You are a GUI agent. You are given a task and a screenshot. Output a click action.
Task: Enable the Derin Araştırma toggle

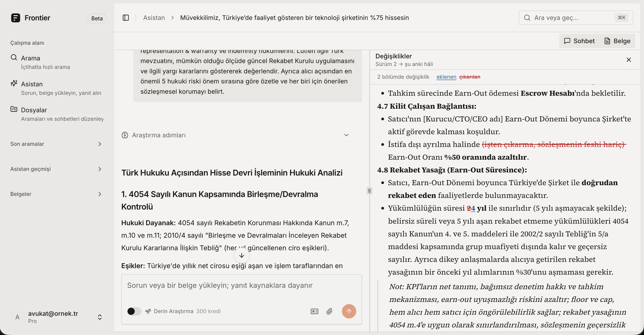pos(134,311)
